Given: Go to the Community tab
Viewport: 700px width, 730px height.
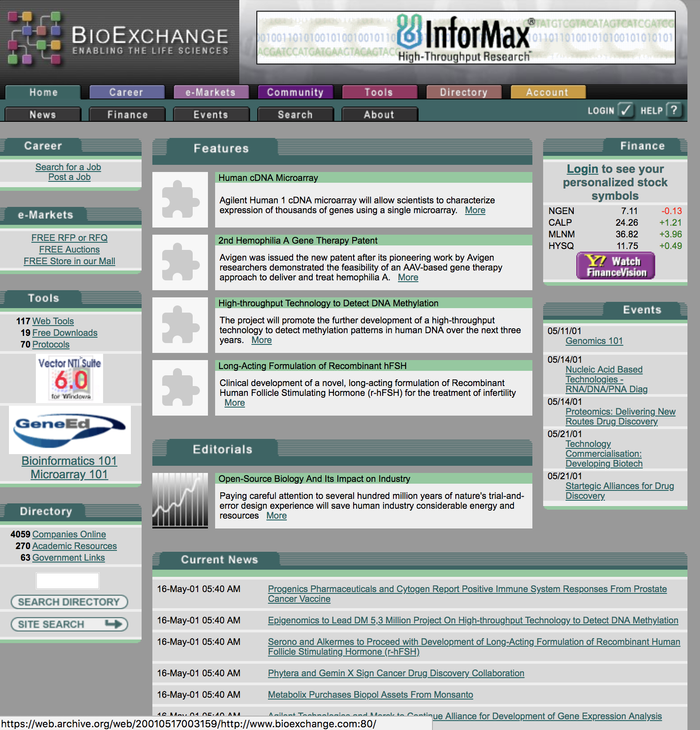Looking at the screenshot, I should (295, 92).
